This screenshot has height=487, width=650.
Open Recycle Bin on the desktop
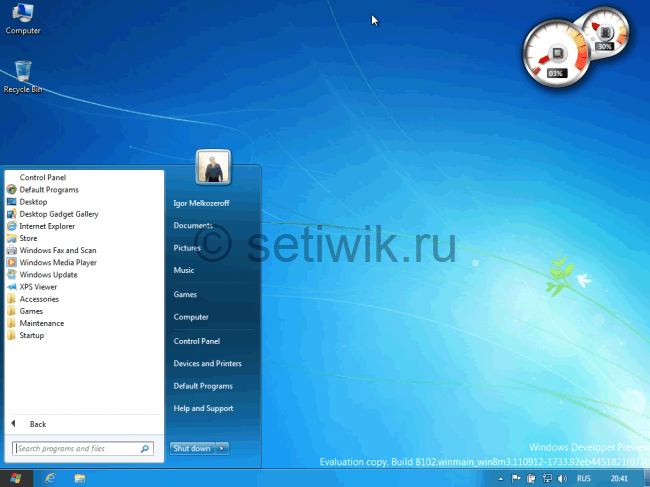[x=22, y=76]
